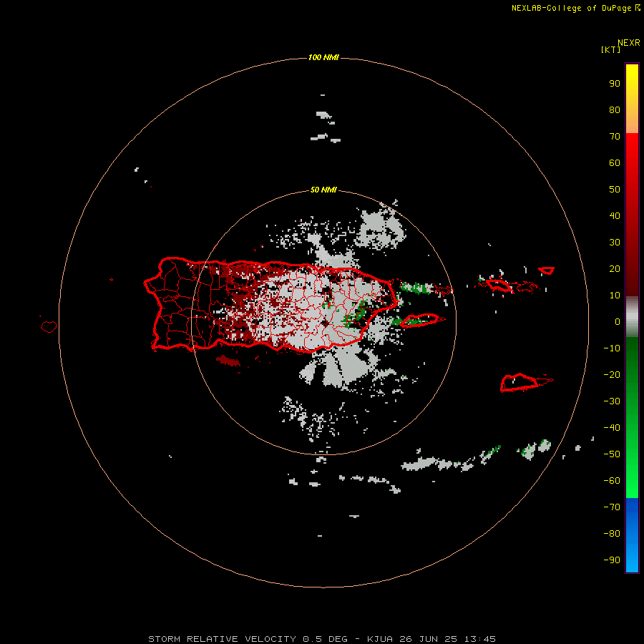
Task: Click the 0 value on the velocity scale
Action: coord(618,321)
